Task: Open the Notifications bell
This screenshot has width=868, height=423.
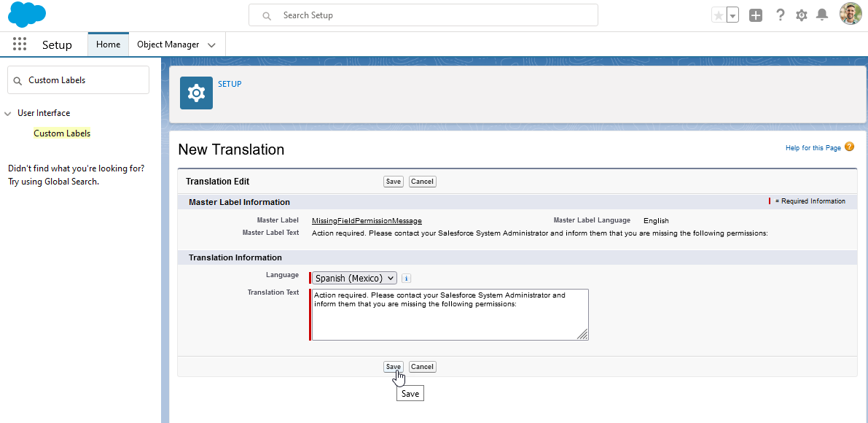Action: pos(823,15)
